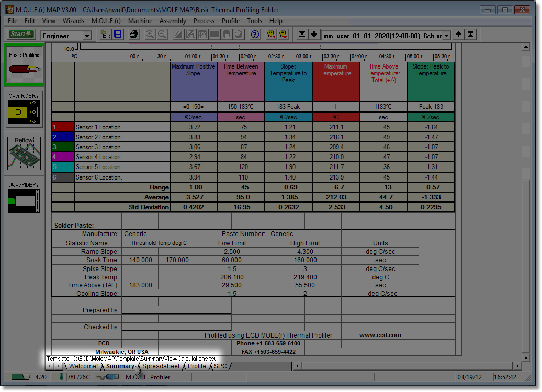This screenshot has height=392, width=542.
Task: Click battery level icon in status bar
Action: click(x=20, y=377)
